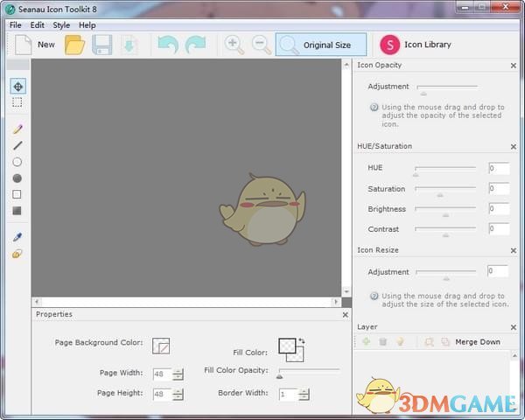Screen dimensions: 525x420
Task: Close the Icon Opacity panel
Action: click(514, 66)
